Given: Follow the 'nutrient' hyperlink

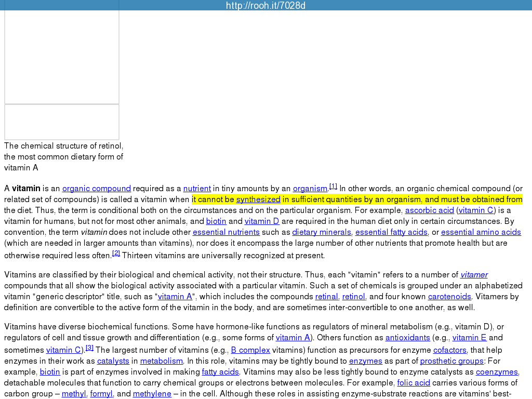Looking at the screenshot, I should tap(197, 189).
